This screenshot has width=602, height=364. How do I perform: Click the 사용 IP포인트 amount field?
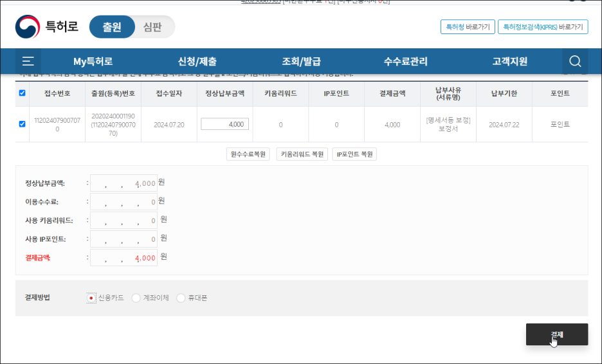[x=123, y=239]
